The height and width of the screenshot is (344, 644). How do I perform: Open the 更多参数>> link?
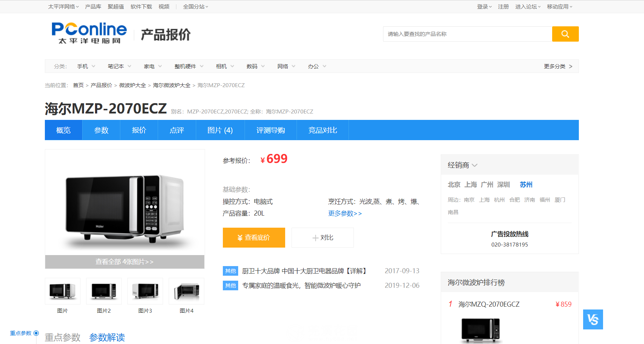(345, 213)
